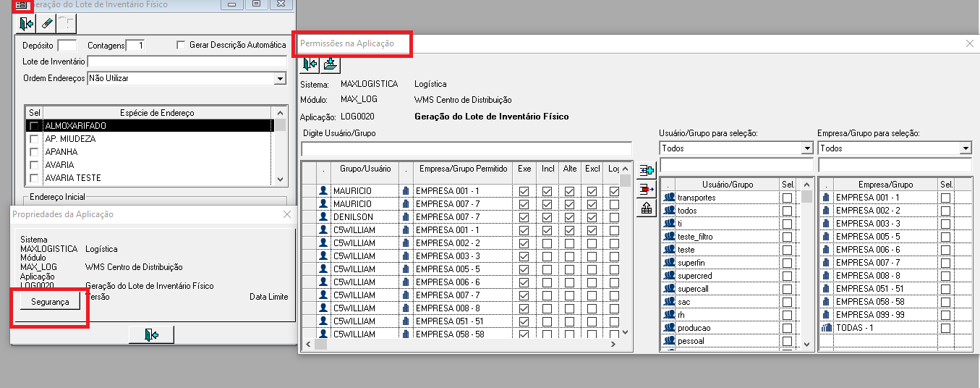Click building icon in C5WILLIAM EMPRESA 051 row
This screenshot has height=388, width=980.
click(406, 321)
